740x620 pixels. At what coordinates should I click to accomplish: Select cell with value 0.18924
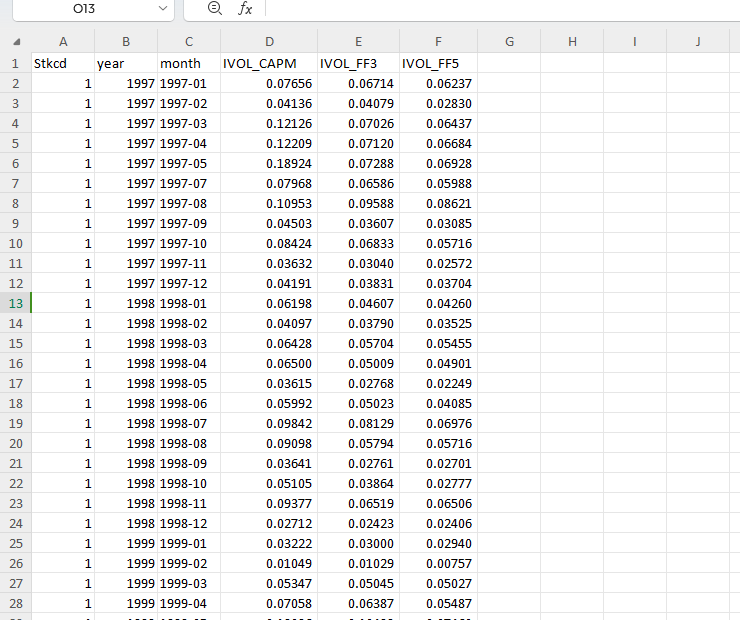(269, 163)
